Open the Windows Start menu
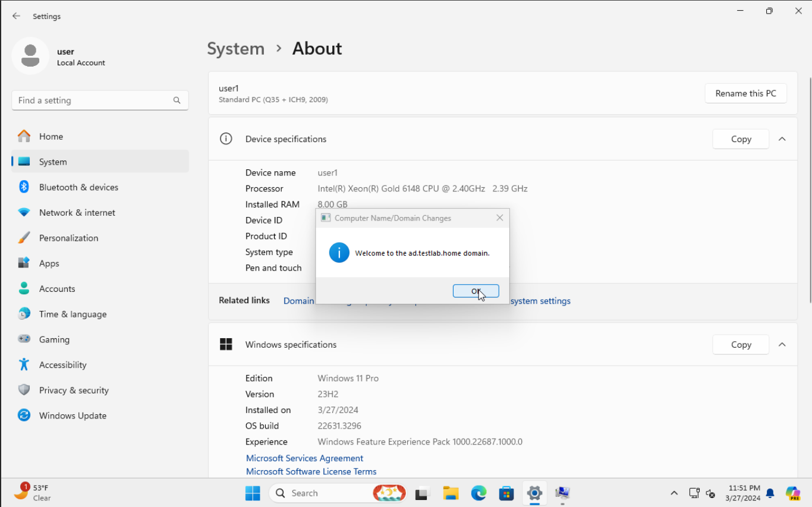The width and height of the screenshot is (812, 507). pyautogui.click(x=253, y=493)
